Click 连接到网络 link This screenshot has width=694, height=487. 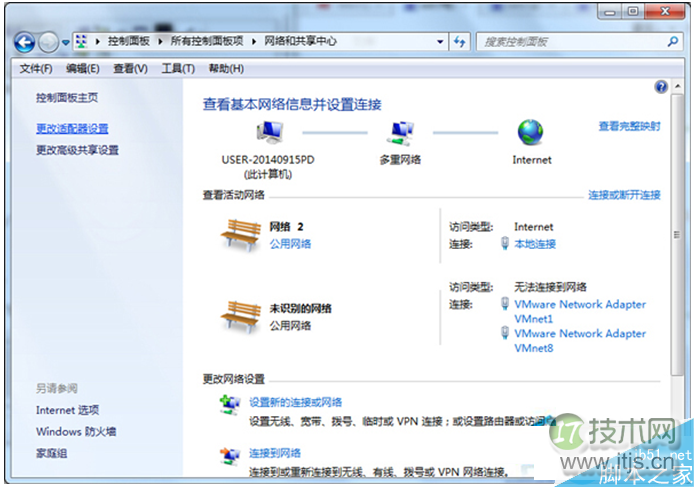point(275,453)
